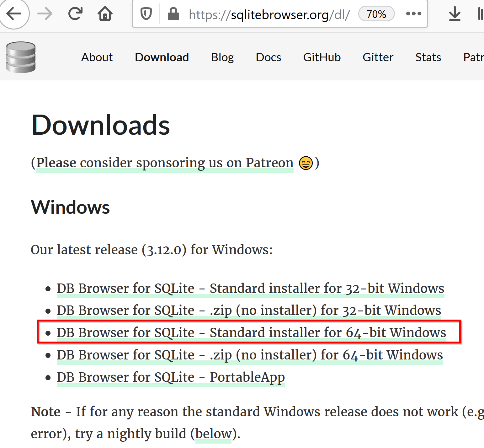
Task: View site security via padlock icon
Action: [173, 14]
